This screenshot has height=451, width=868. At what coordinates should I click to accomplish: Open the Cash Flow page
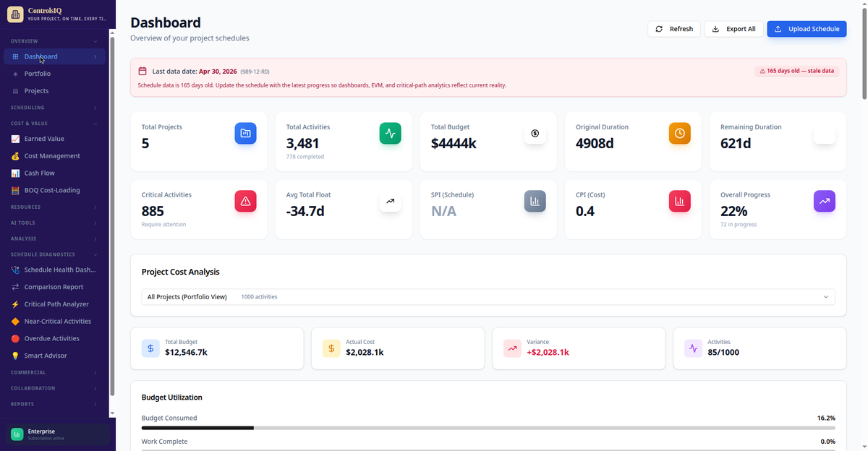(x=54, y=173)
